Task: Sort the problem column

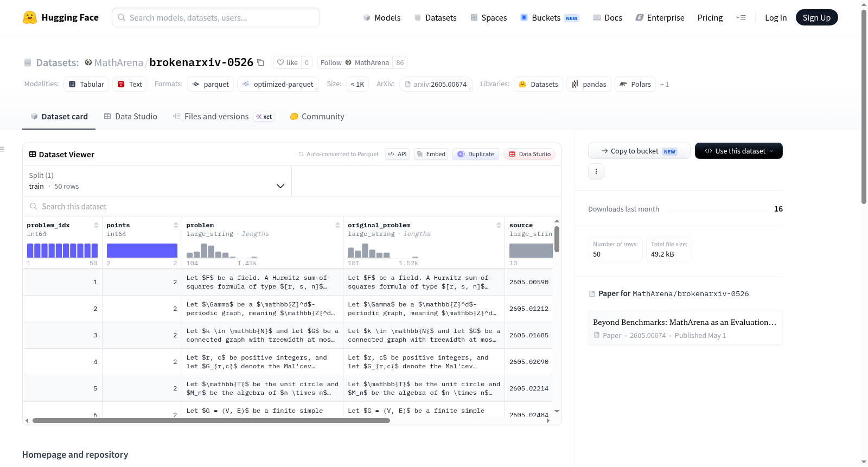Action: pos(337,225)
